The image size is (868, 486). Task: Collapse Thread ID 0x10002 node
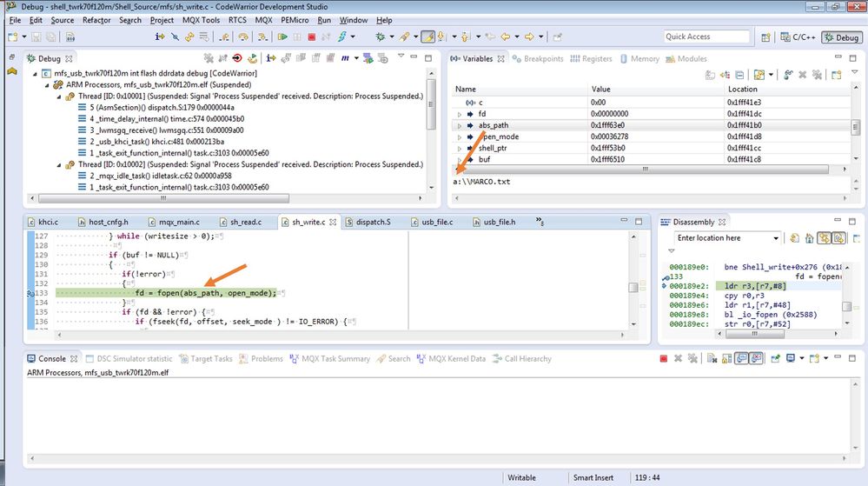coord(59,164)
